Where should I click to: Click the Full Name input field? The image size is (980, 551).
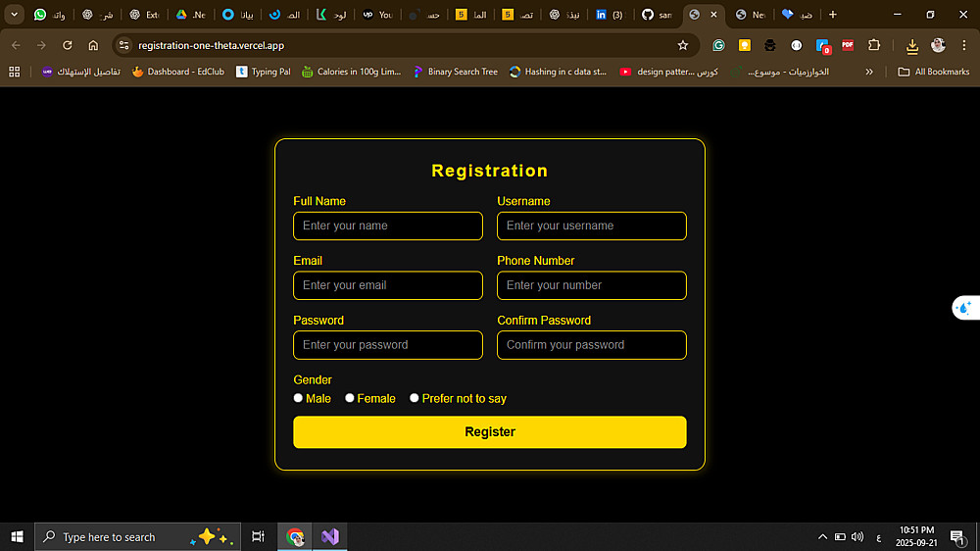click(x=387, y=225)
